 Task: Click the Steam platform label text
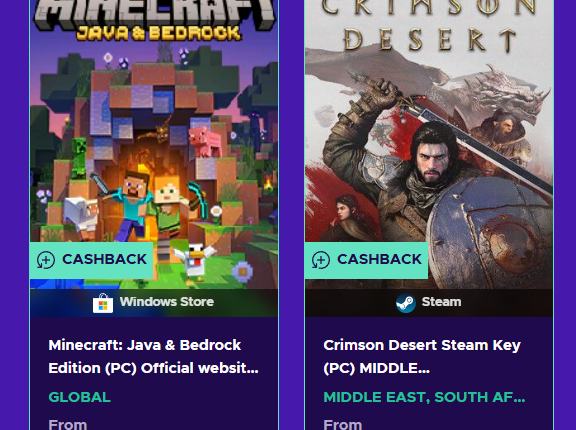pyautogui.click(x=441, y=302)
